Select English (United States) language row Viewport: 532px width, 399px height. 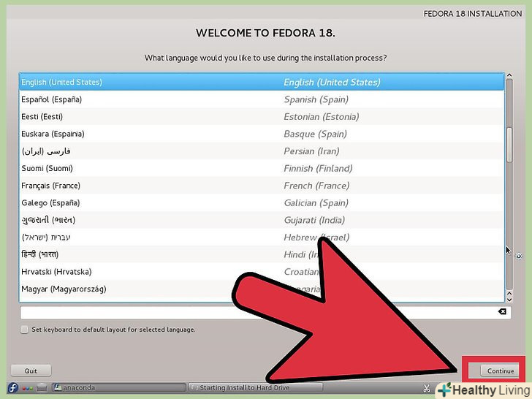pos(262,82)
